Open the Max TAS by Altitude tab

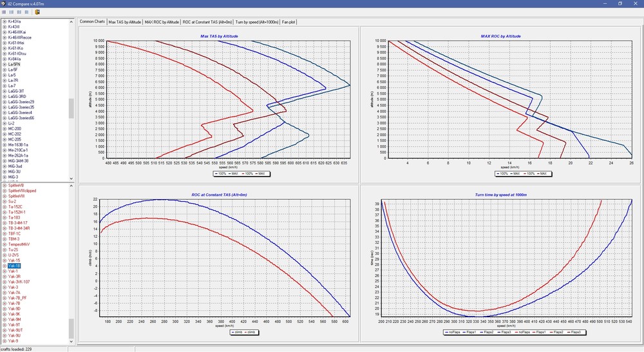[124, 22]
